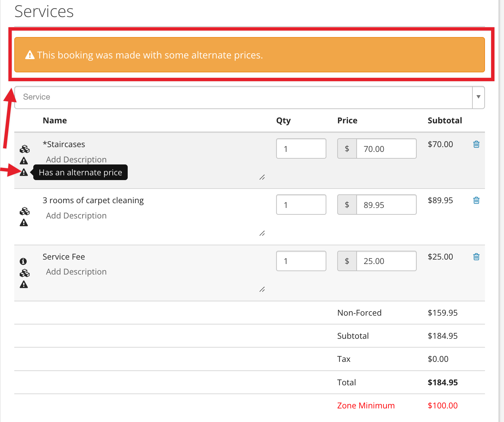Screen dimensions: 504x422
Task: Click the Services heading
Action: tap(44, 12)
